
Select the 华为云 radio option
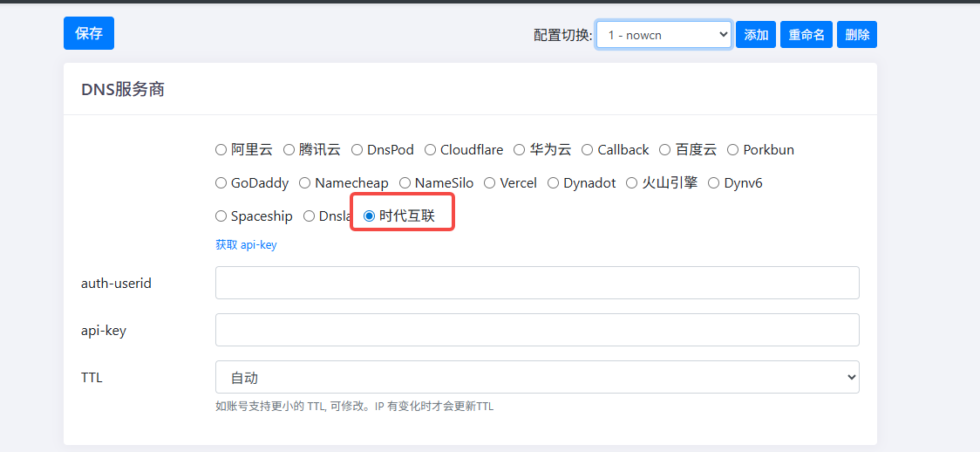[x=520, y=150]
